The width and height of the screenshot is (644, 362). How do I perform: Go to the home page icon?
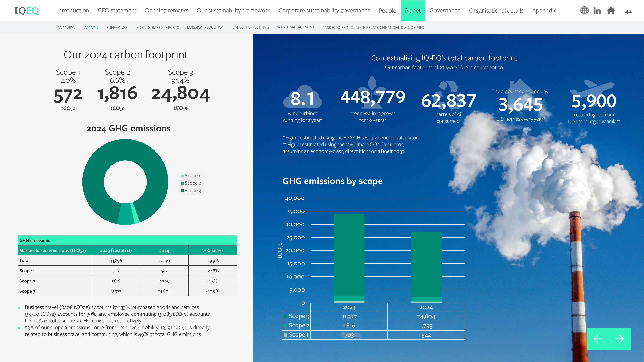[611, 10]
